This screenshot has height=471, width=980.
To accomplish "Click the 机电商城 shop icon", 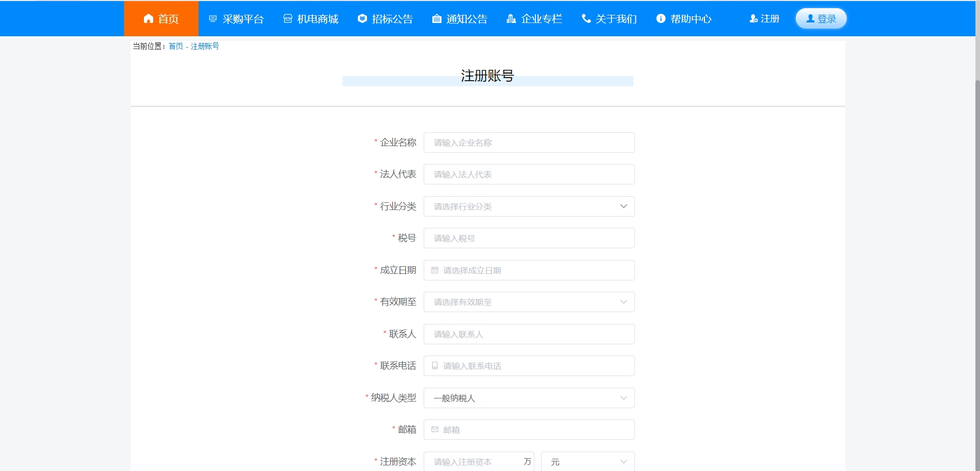I will [x=288, y=19].
